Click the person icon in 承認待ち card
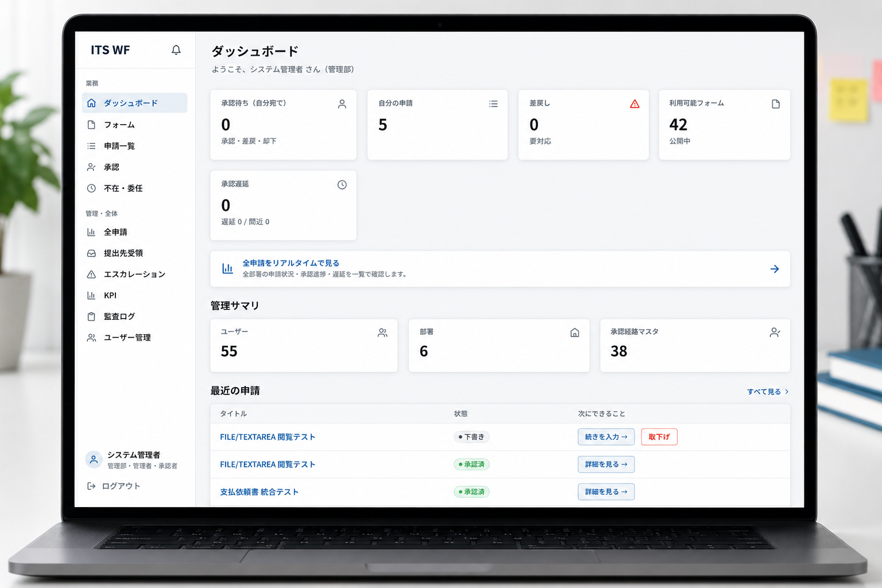This screenshot has width=882, height=588. [342, 104]
